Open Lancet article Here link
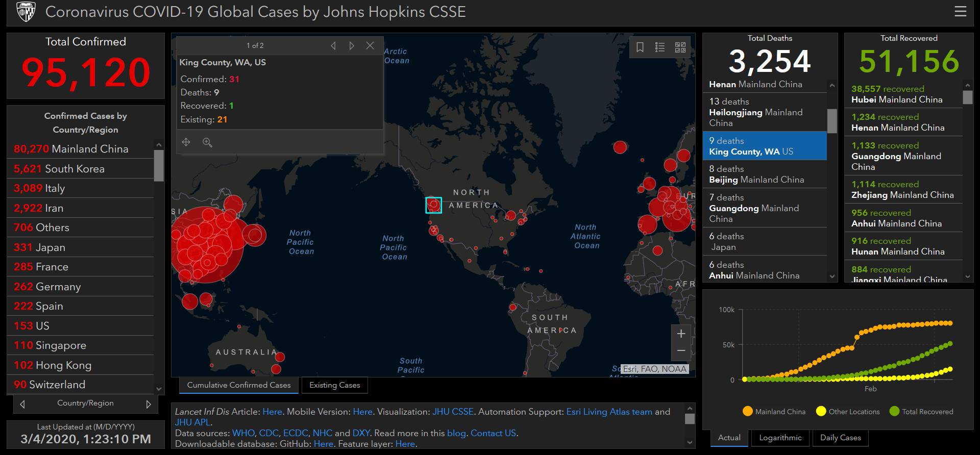 click(272, 412)
